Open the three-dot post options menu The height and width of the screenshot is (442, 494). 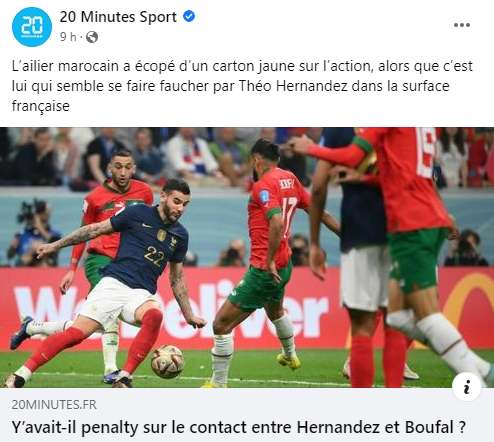tap(462, 25)
